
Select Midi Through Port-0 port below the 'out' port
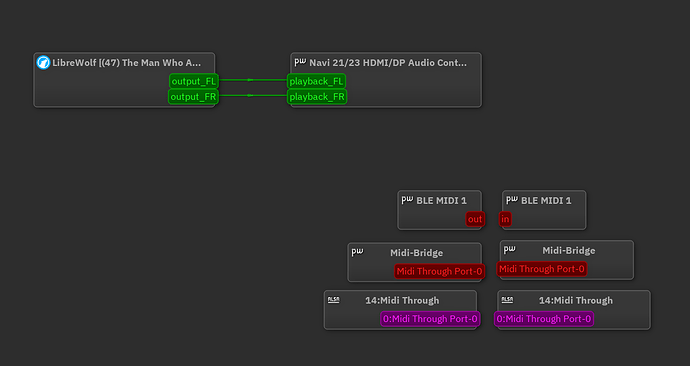click(x=440, y=271)
